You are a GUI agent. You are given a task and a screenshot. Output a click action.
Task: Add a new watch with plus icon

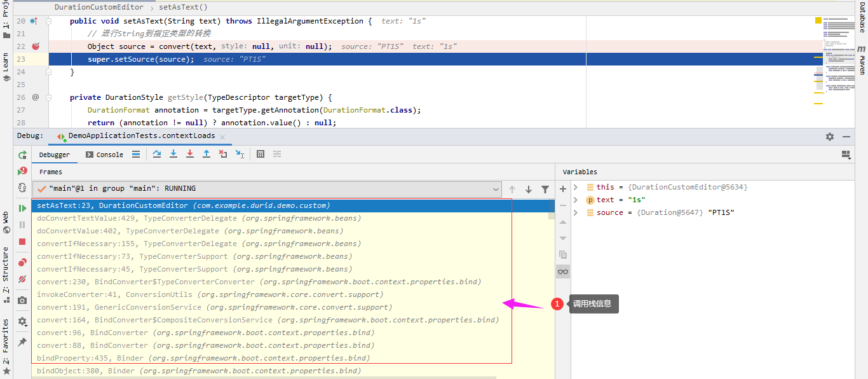[563, 189]
